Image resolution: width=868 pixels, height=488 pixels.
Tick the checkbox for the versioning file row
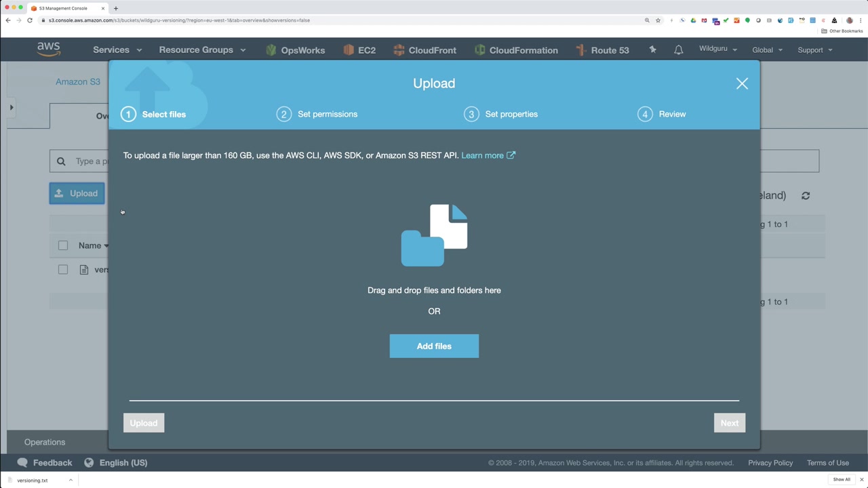click(63, 270)
